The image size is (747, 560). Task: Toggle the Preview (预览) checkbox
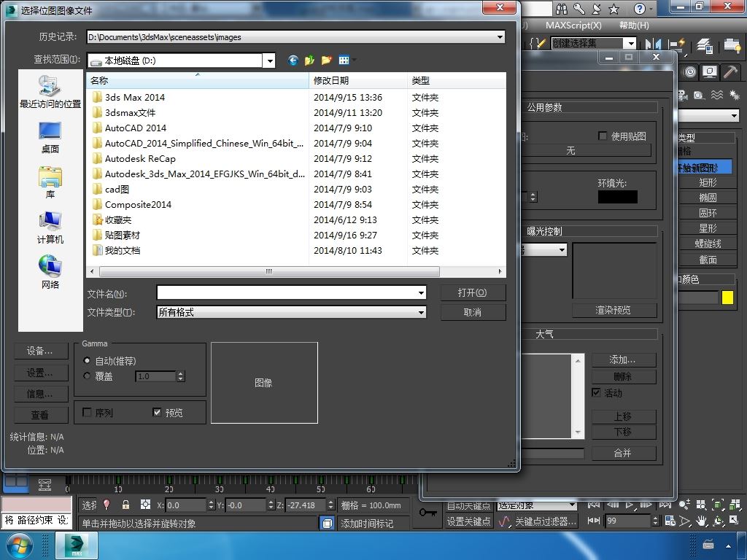tap(157, 412)
